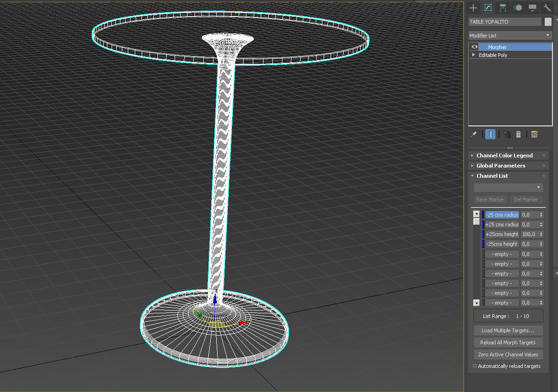Remove modifier with trash icon
The width and height of the screenshot is (558, 392).
[519, 134]
